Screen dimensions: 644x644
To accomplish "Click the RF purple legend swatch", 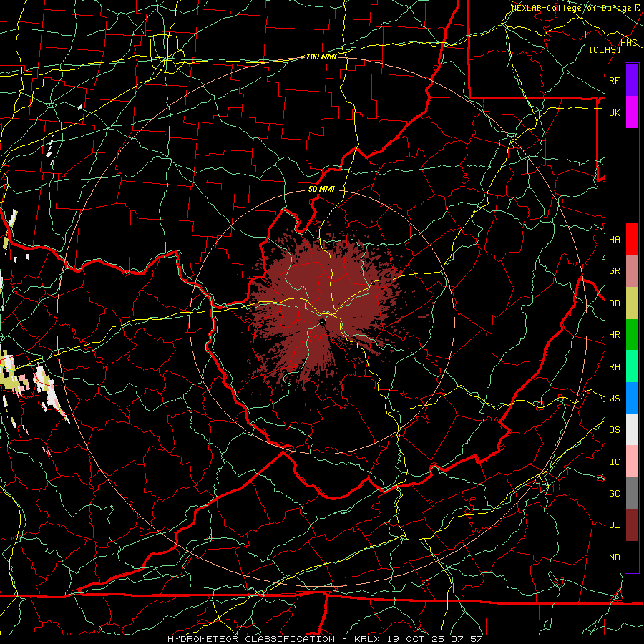I will tap(632, 80).
